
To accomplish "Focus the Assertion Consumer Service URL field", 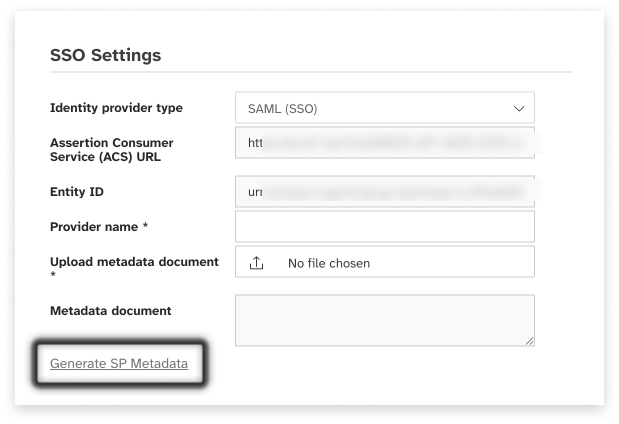I will tap(384, 143).
